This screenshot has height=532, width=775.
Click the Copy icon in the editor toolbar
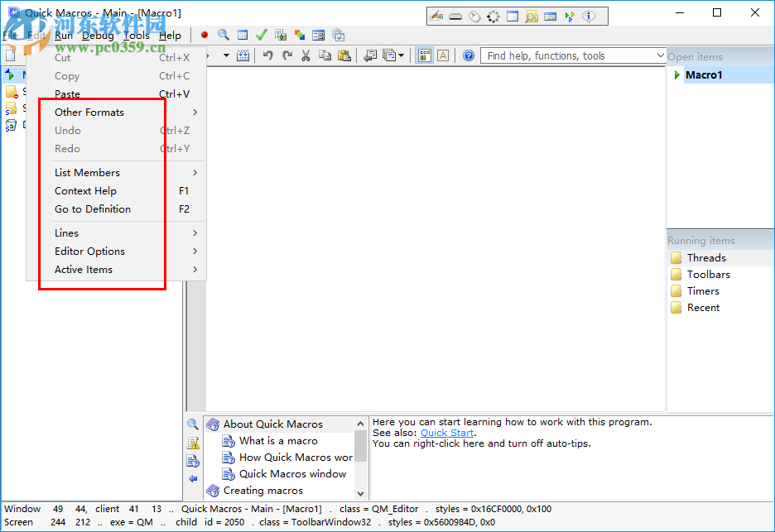pos(325,55)
